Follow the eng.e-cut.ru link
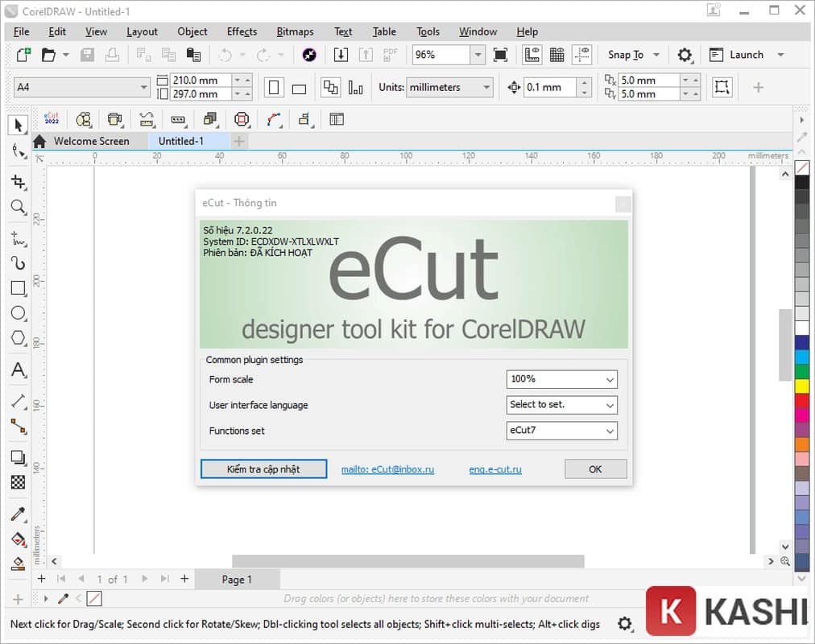The width and height of the screenshot is (815, 644). 494,469
